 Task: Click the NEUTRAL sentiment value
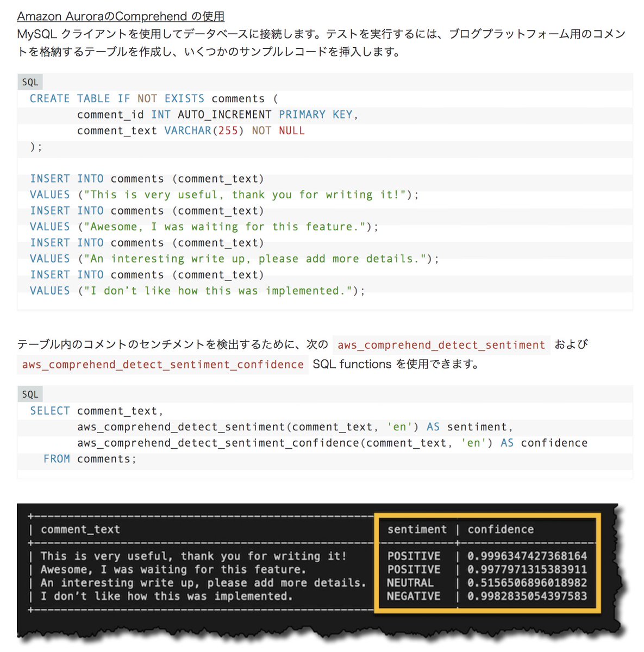(410, 583)
